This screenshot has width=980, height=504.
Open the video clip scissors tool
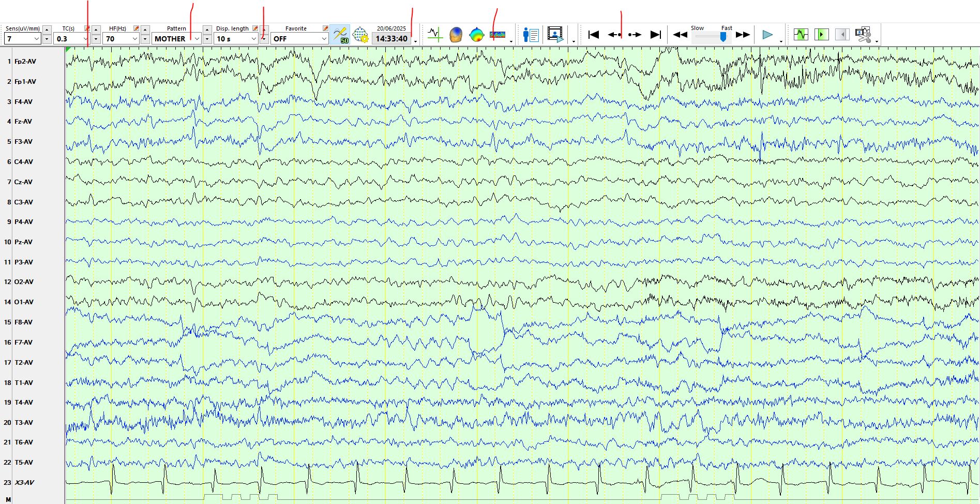pyautogui.click(x=863, y=35)
